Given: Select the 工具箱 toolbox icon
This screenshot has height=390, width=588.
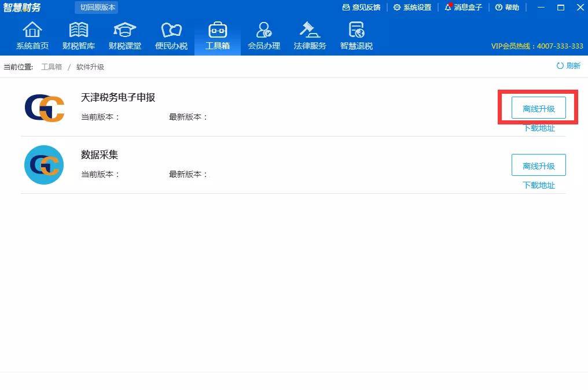Looking at the screenshot, I should (218, 30).
